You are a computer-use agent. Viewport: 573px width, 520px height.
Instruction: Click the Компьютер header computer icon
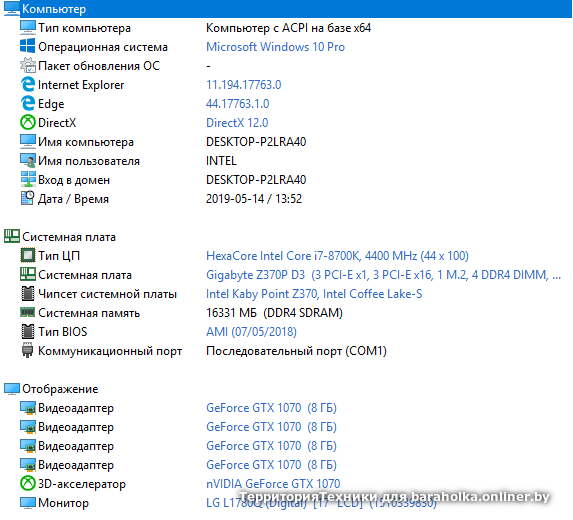[x=11, y=9]
